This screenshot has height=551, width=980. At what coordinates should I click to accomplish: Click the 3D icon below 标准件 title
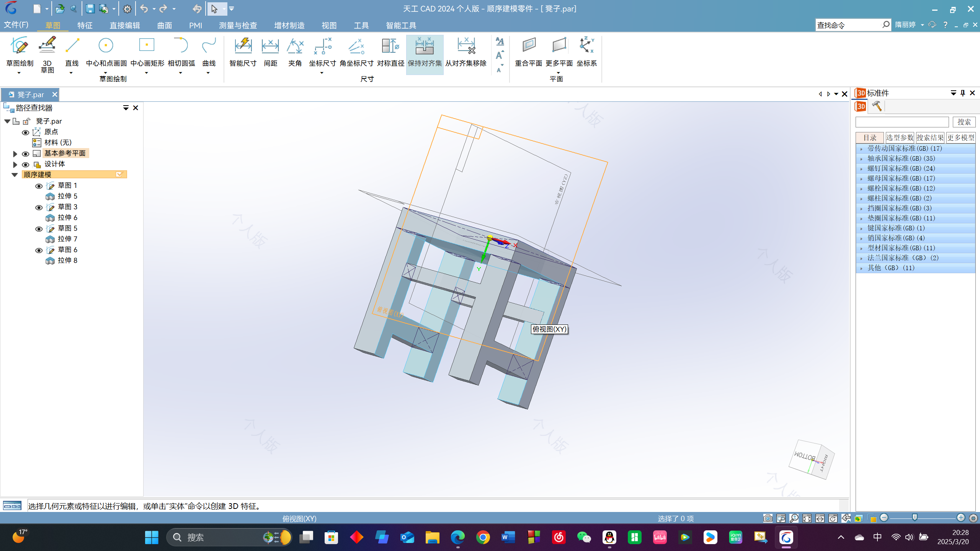[860, 106]
